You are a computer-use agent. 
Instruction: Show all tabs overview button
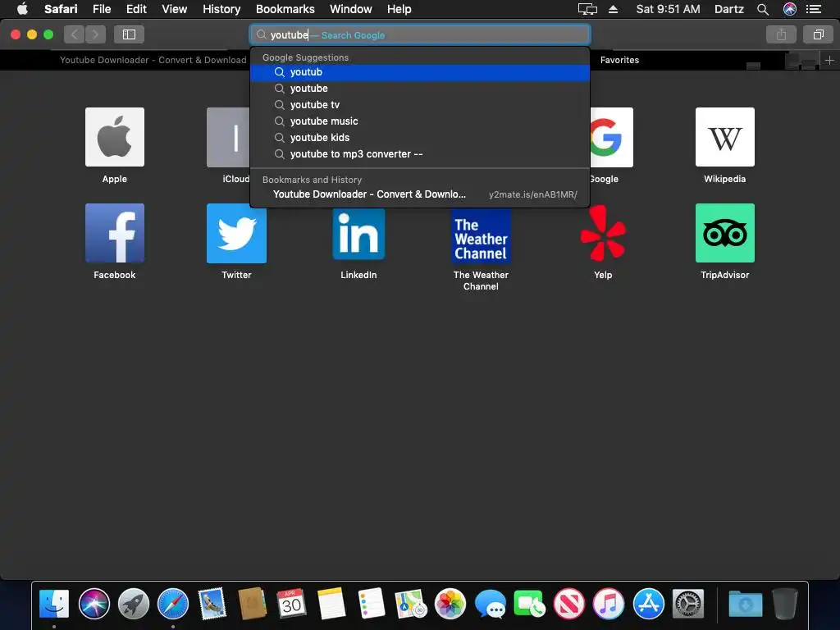[818, 34]
